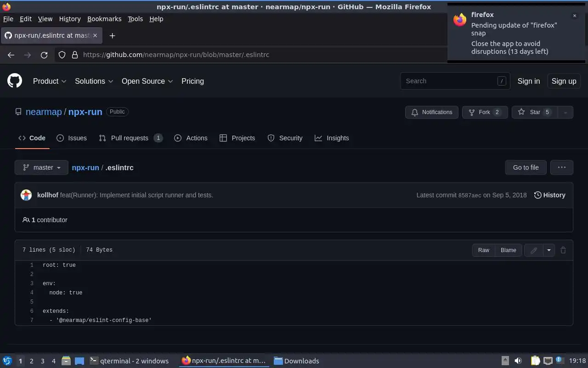Open the Edit menu
Screen dimensions: 588x368
click(x=26, y=19)
